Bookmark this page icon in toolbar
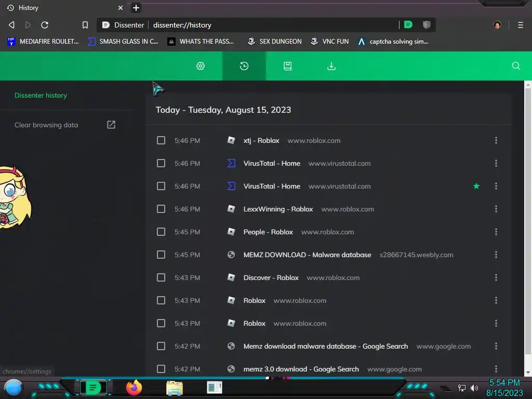The height and width of the screenshot is (399, 532). 85,25
